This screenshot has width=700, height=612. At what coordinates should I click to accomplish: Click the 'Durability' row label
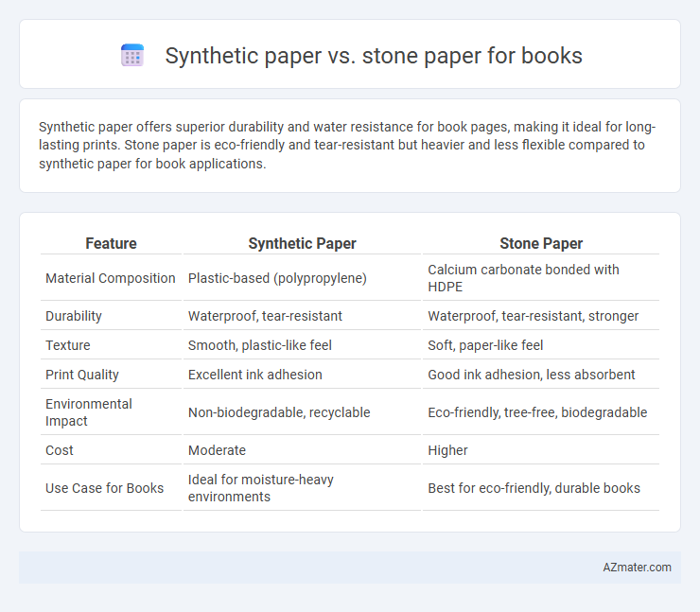click(x=74, y=316)
